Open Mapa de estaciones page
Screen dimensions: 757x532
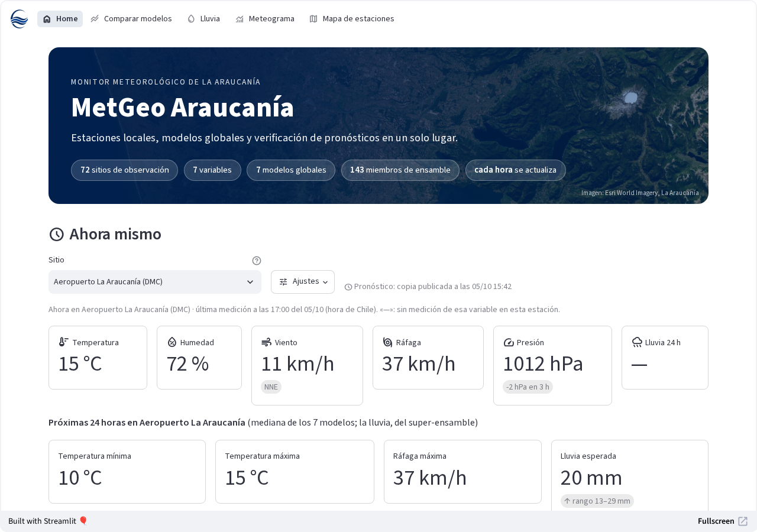pyautogui.click(x=352, y=19)
